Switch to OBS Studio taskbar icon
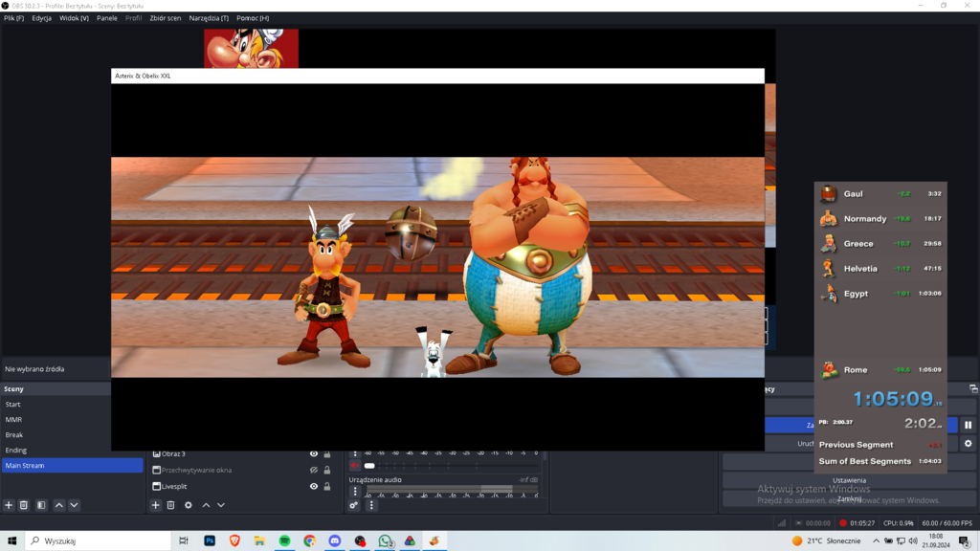Viewport: 980px width, 551px height. point(360,541)
